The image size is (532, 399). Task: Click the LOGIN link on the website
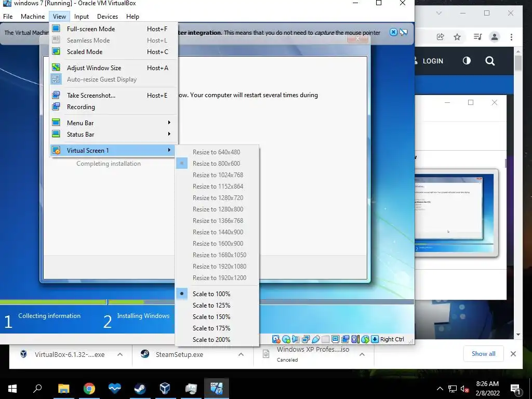(432, 61)
